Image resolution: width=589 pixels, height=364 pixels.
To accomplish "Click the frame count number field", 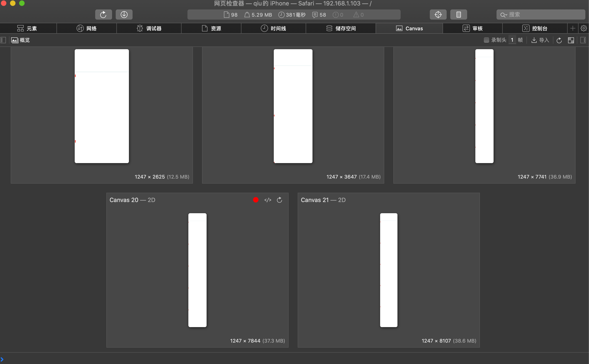I will click(512, 40).
